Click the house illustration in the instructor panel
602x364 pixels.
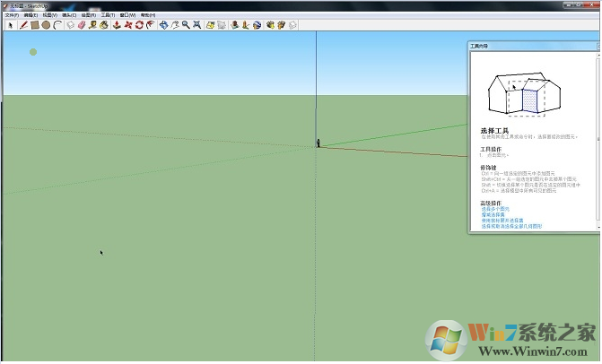pyautogui.click(x=520, y=94)
